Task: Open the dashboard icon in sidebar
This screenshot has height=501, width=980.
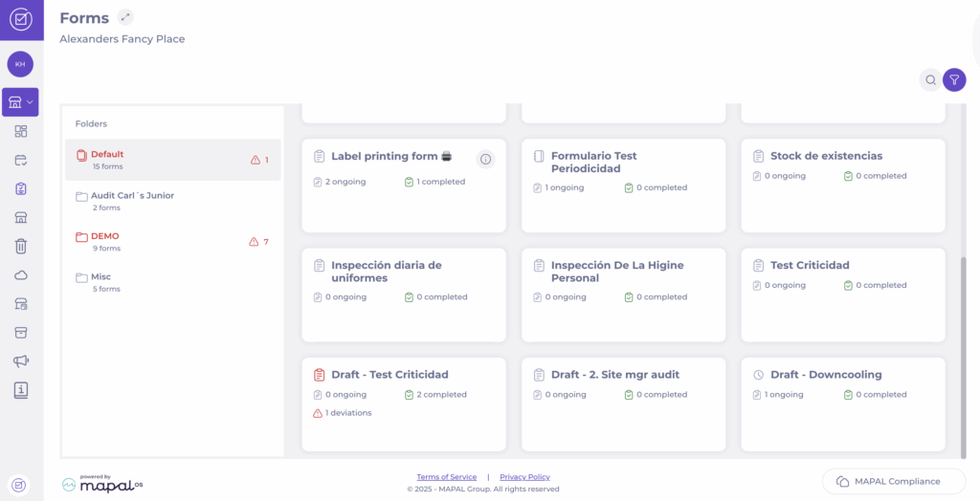Action: [x=20, y=132]
